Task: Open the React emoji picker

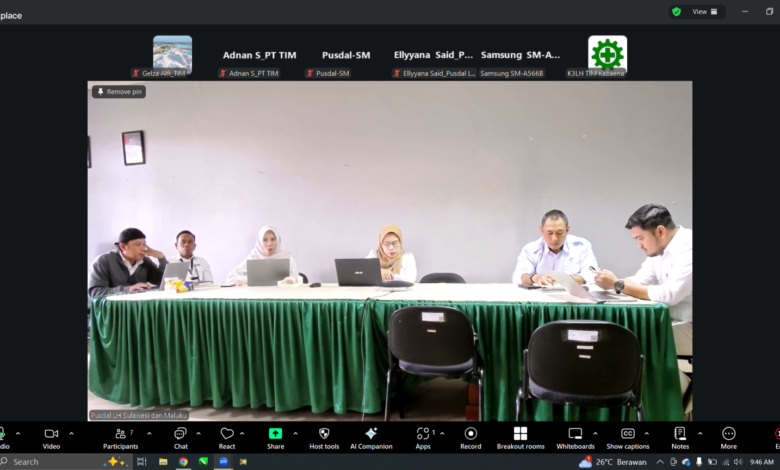Action: coord(227,436)
